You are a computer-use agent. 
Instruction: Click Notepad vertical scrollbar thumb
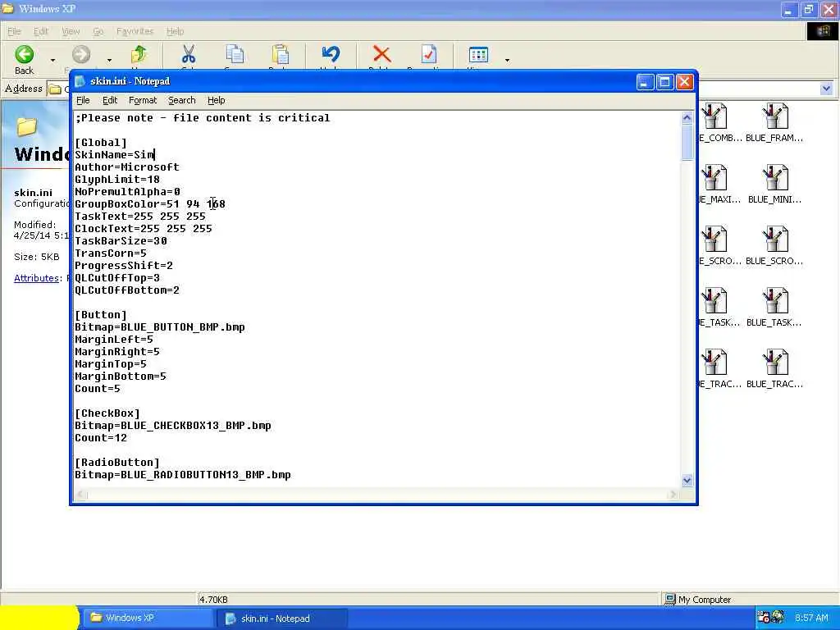687,143
